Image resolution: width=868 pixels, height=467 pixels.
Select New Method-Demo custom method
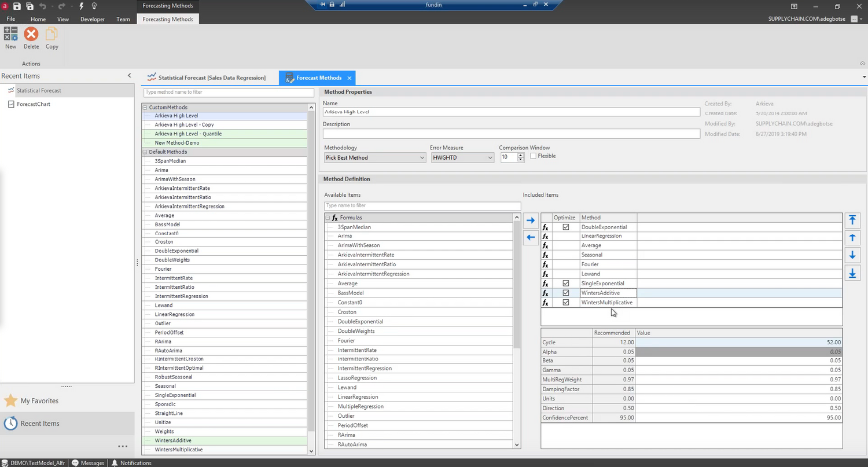click(x=225, y=143)
